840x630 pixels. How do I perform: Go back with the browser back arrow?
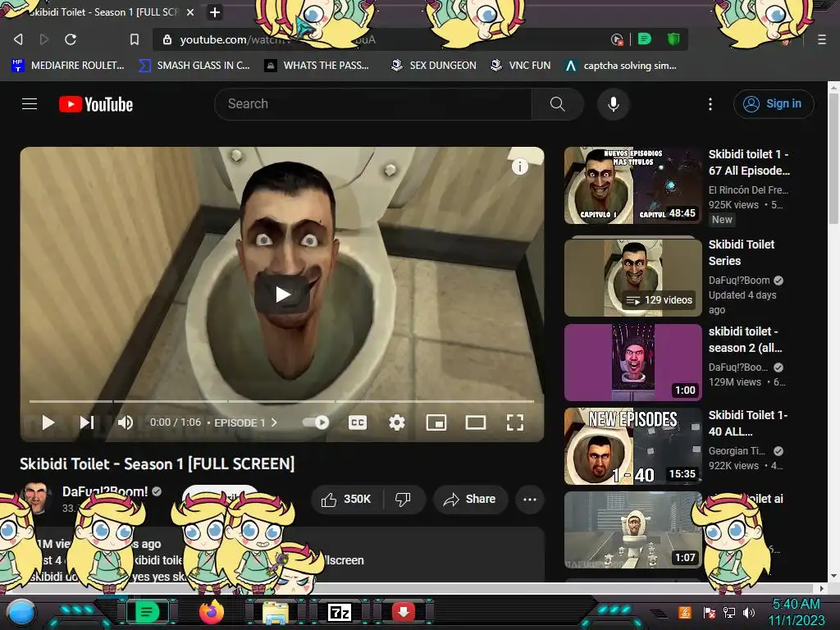pos(18,39)
